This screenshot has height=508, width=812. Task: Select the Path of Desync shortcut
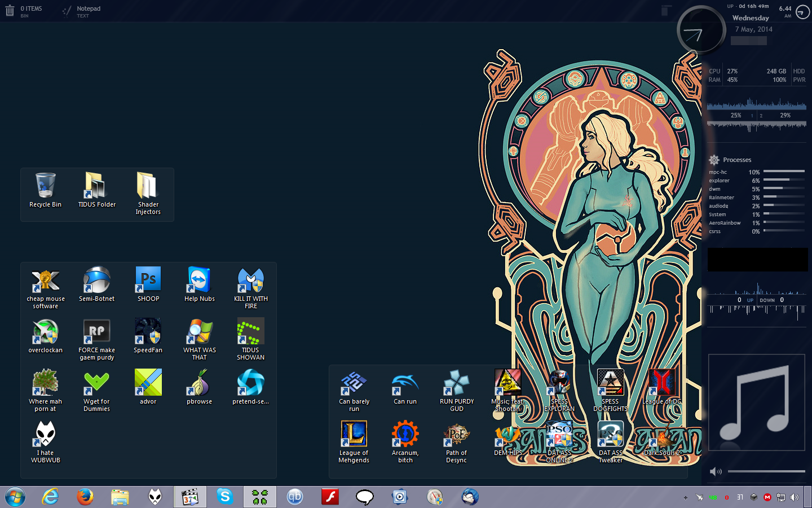pos(457,443)
